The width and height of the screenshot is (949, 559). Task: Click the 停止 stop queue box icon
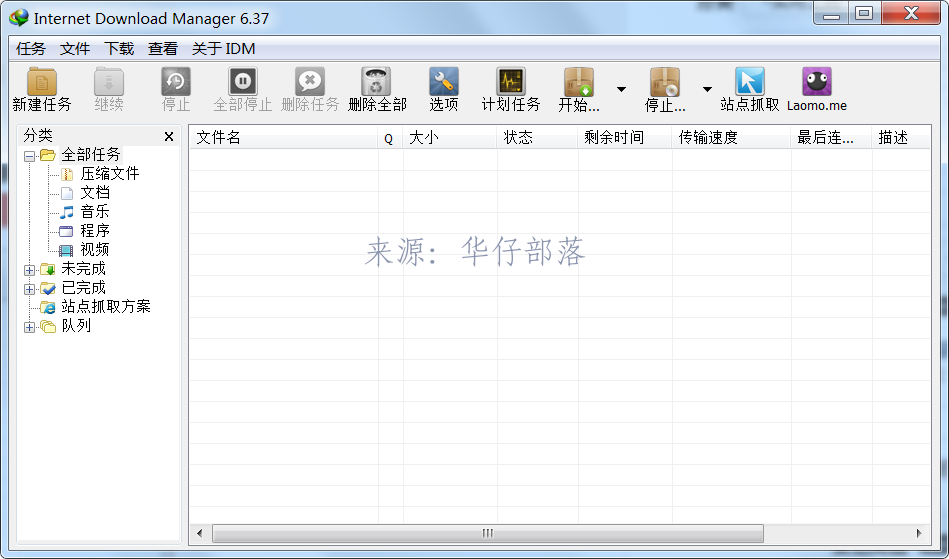(x=665, y=82)
